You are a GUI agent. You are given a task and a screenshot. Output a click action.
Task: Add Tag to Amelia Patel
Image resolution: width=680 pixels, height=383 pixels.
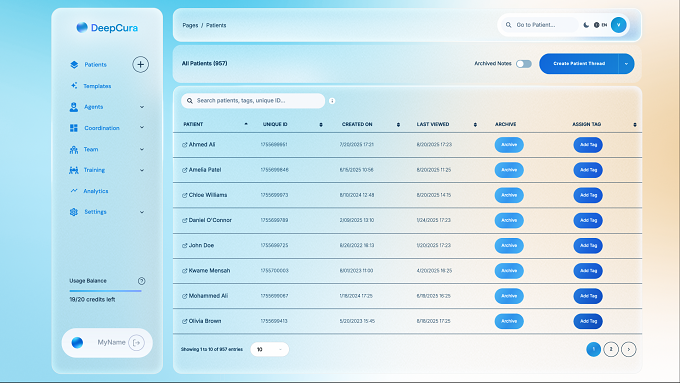pos(588,170)
